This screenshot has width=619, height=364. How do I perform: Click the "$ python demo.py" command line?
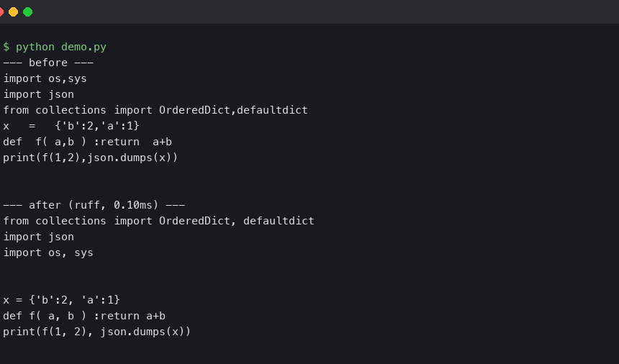[x=55, y=47]
